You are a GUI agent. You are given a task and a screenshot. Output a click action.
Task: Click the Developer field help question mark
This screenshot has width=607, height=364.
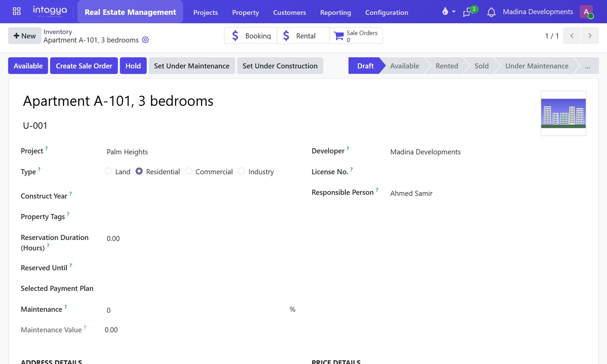click(348, 148)
